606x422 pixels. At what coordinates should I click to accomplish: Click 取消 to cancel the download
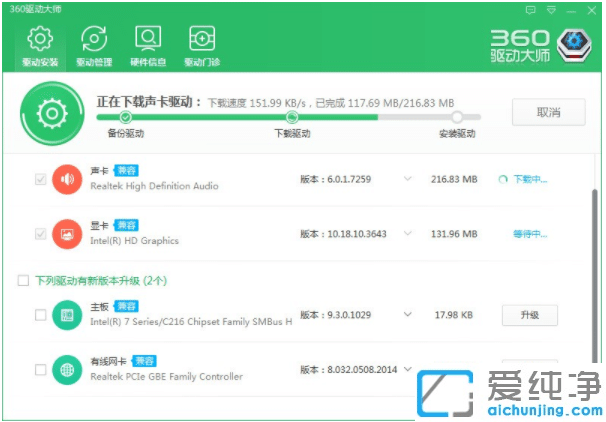(548, 112)
